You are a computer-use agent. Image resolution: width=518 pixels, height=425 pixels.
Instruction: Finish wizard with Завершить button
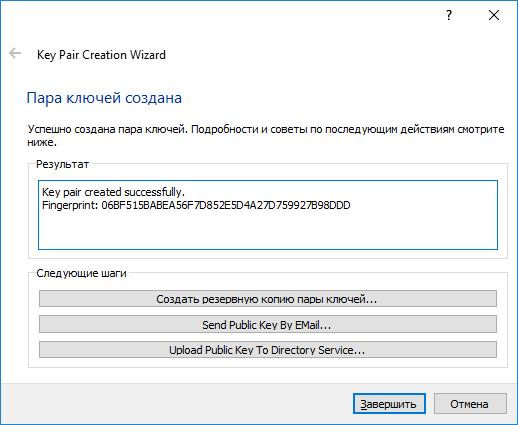coord(389,404)
